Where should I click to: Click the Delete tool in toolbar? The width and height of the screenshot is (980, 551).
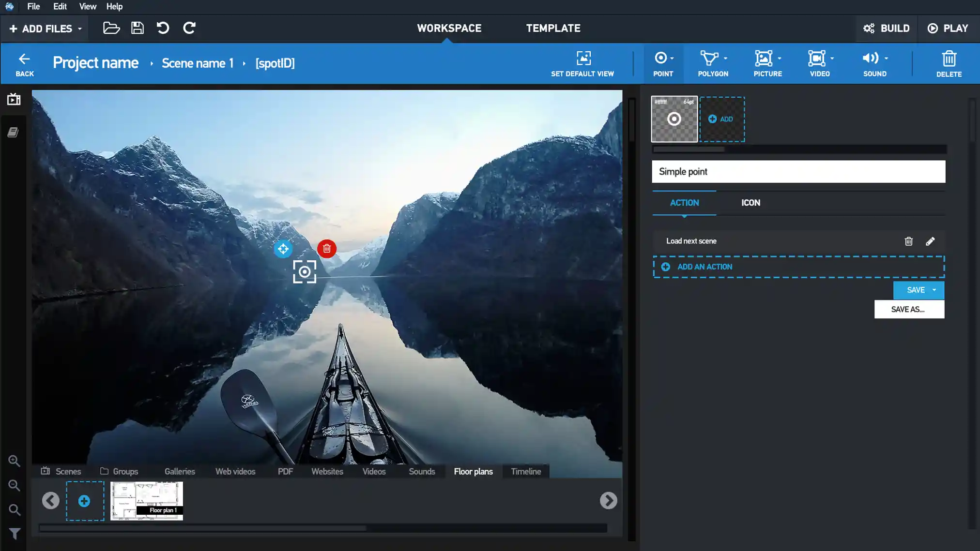[949, 62]
